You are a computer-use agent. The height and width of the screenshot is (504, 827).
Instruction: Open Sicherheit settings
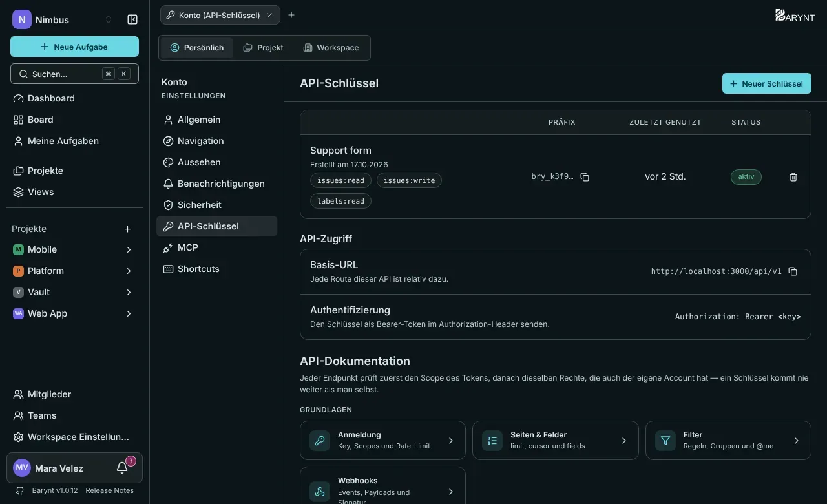[216, 205]
